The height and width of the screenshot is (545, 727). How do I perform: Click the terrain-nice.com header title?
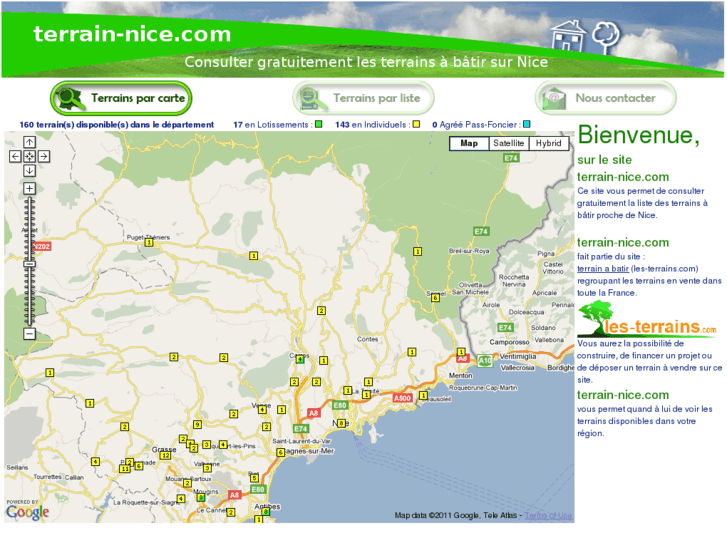pyautogui.click(x=132, y=34)
